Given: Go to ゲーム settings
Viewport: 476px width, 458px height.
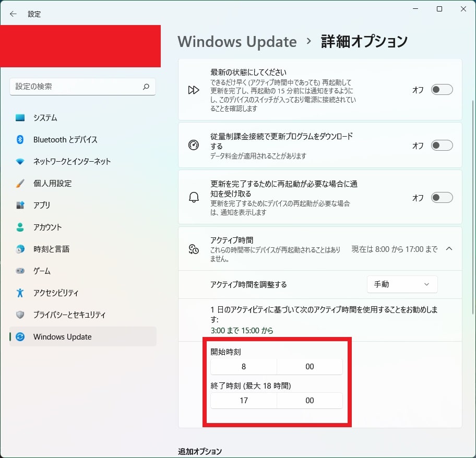Looking at the screenshot, I should pyautogui.click(x=83, y=271).
